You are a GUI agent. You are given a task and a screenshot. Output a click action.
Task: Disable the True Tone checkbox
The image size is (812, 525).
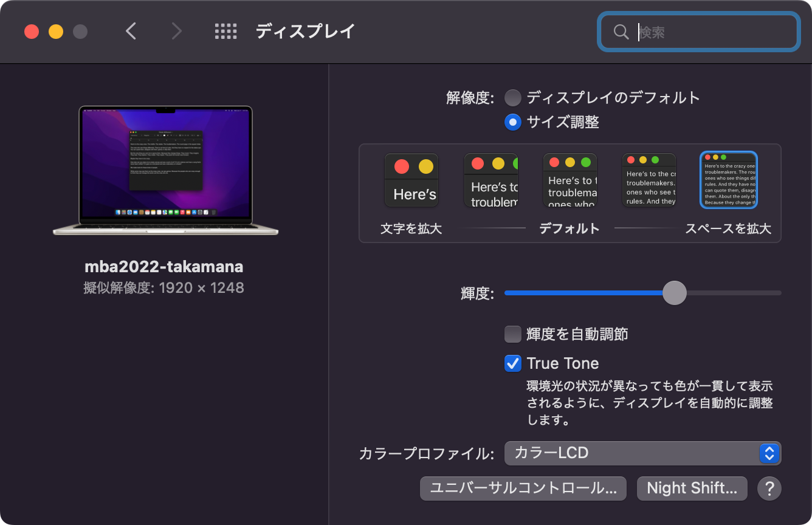pos(512,363)
